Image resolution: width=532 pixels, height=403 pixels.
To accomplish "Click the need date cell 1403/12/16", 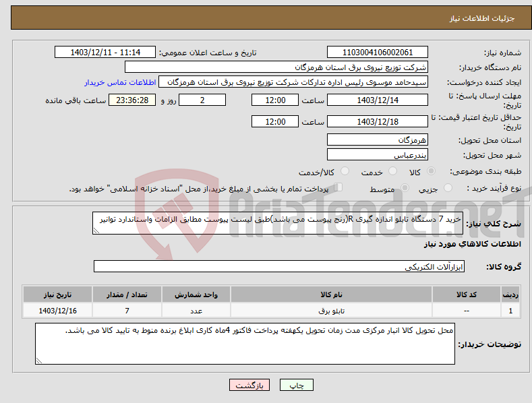I will point(58,311).
